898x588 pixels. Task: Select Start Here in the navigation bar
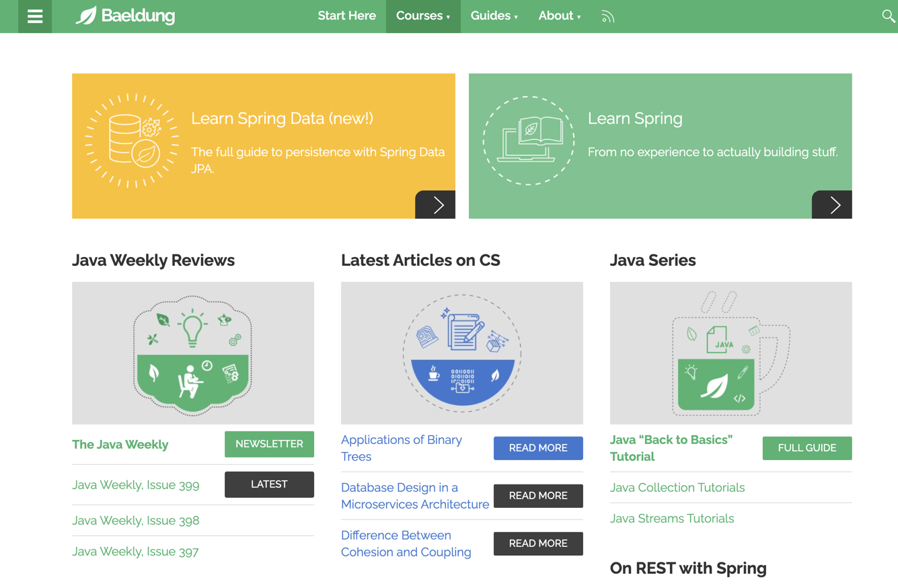tap(347, 15)
